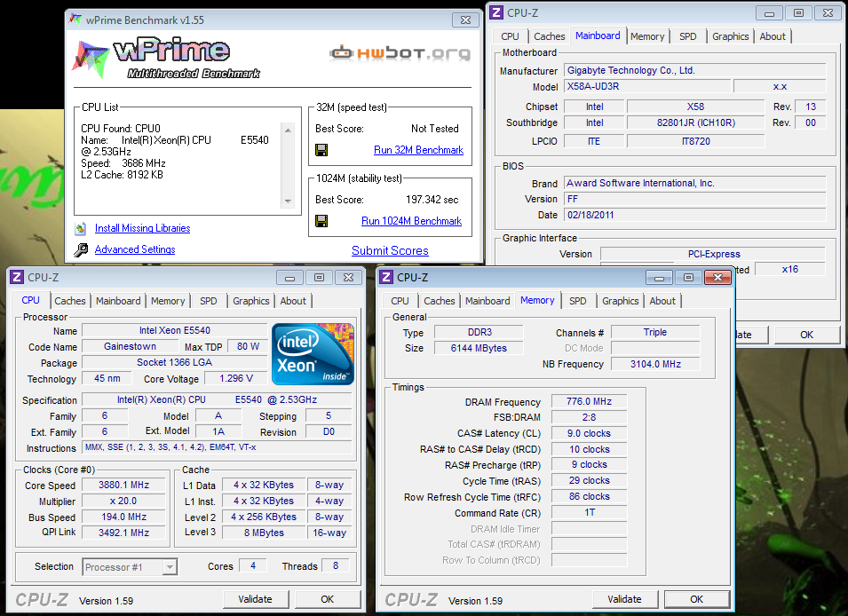Screen dimensions: 848x616
Task: Click the Channels value Triple
Action: [655, 332]
